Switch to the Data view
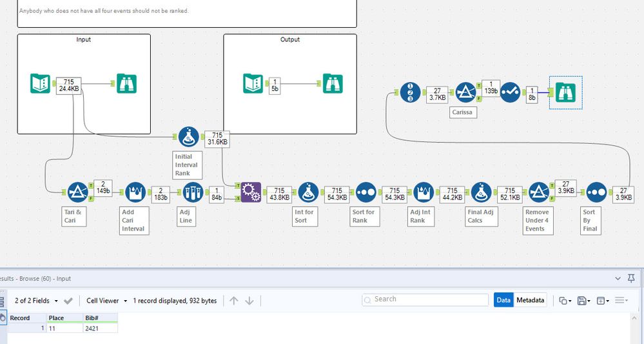 point(503,300)
